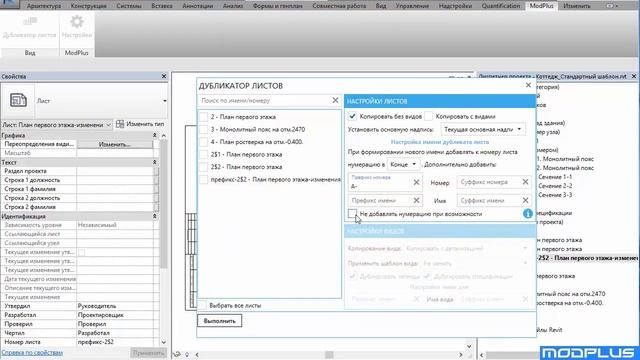Select Сечение 3-3 in project browser
This screenshot has height=360, width=640.
click(555, 195)
